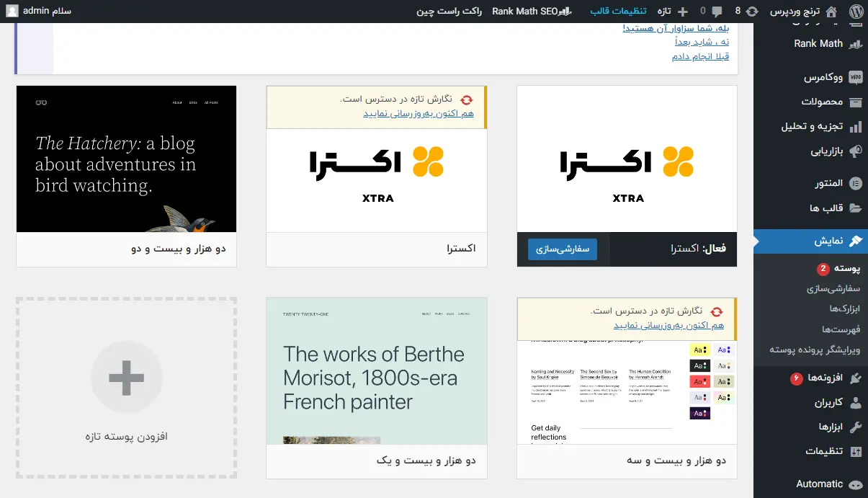Click the نمایش appearance menu item
This screenshot has width=868, height=498.
[x=810, y=241]
